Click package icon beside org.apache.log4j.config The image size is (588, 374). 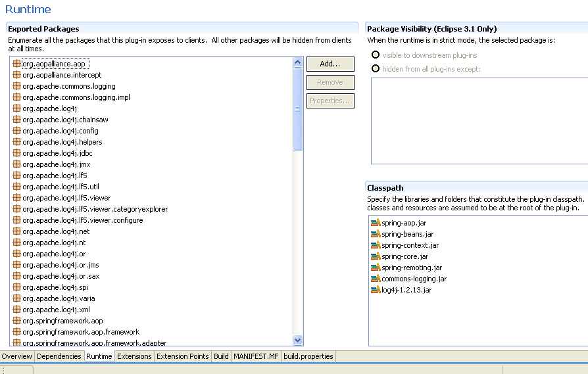point(16,131)
